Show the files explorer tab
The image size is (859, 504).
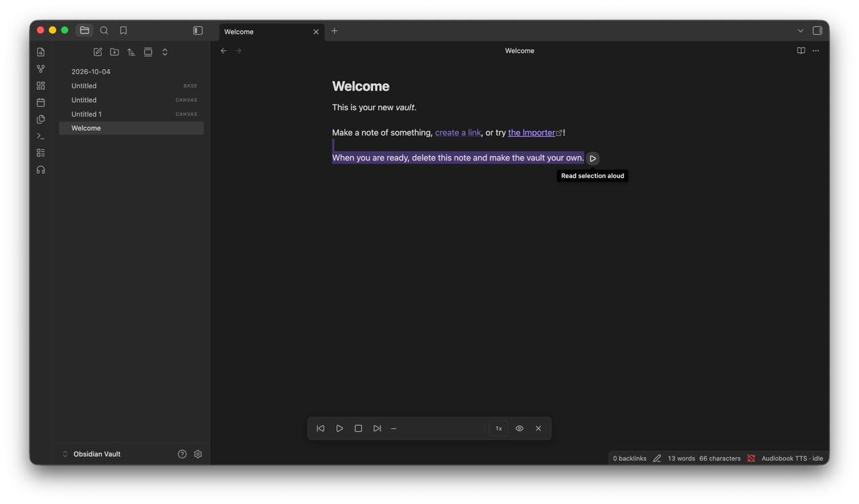[85, 30]
